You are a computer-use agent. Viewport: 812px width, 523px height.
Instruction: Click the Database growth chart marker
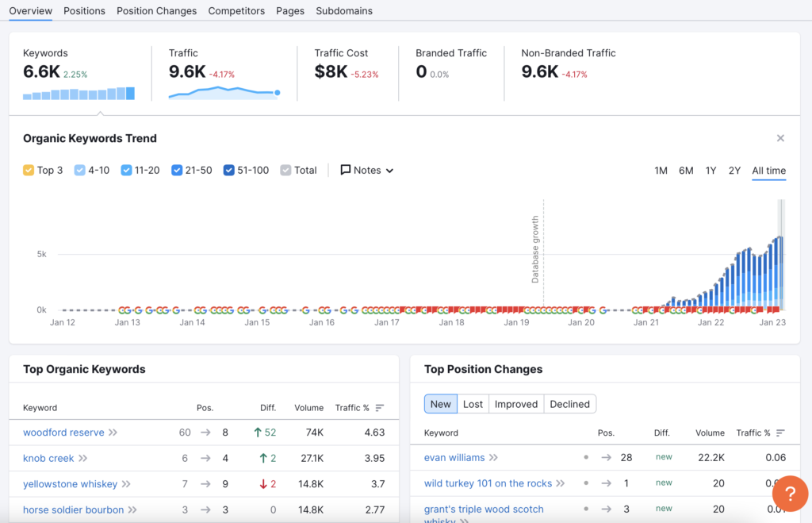535,249
